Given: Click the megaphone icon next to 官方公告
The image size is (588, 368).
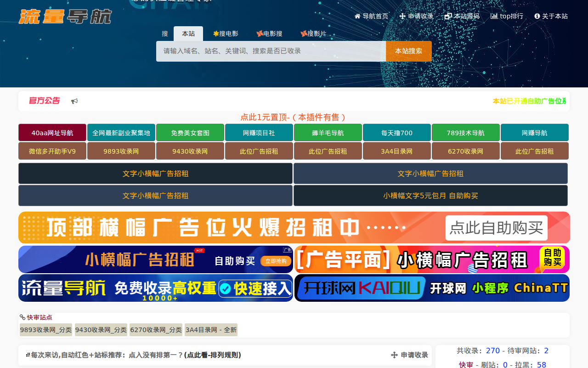Looking at the screenshot, I should point(74,101).
